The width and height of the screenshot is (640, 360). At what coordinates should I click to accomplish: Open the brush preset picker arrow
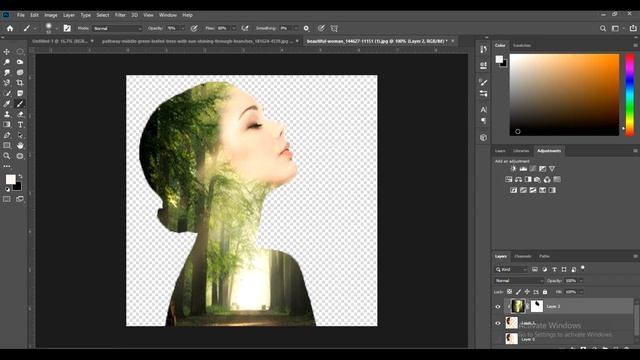(x=56, y=29)
